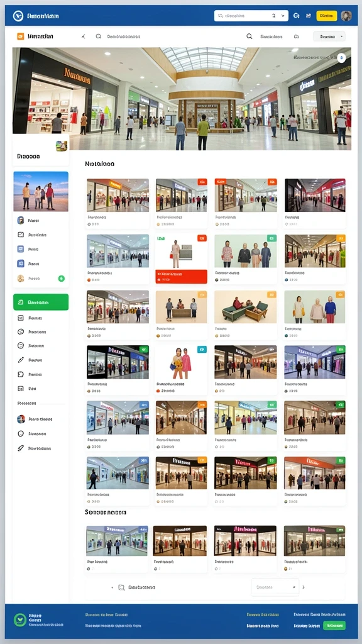Image resolution: width=362 pixels, height=644 pixels.
Task: Click the red highlighted banner on the product card
Action: pyautogui.click(x=181, y=277)
